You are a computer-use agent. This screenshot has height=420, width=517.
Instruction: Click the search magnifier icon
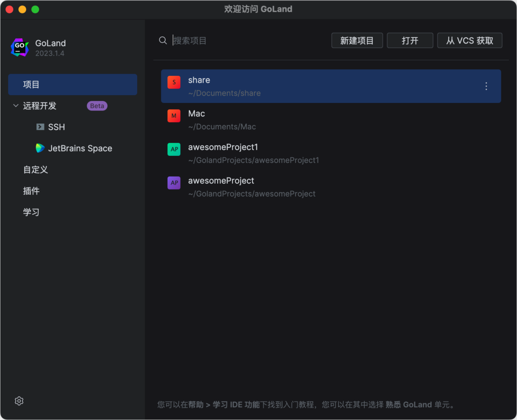click(x=163, y=40)
